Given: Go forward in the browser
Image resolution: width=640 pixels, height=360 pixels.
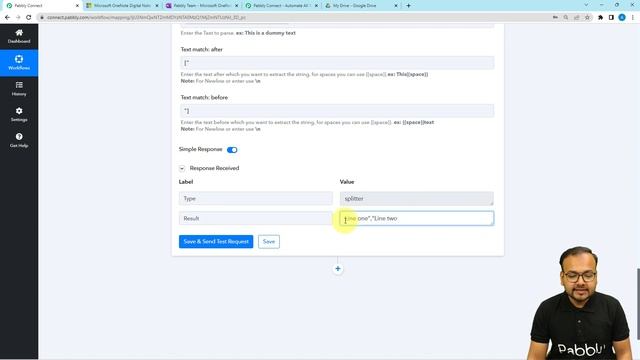Looking at the screenshot, I should point(18,17).
